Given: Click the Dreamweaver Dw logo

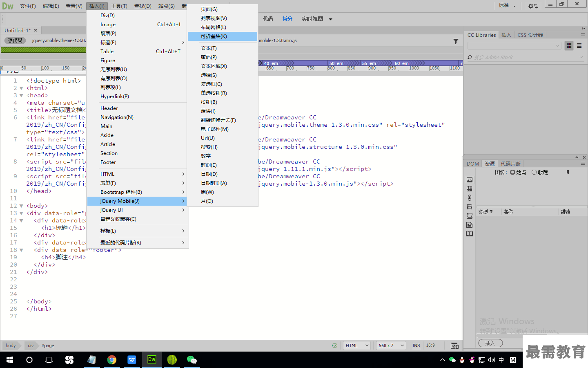Looking at the screenshot, I should 8,6.
